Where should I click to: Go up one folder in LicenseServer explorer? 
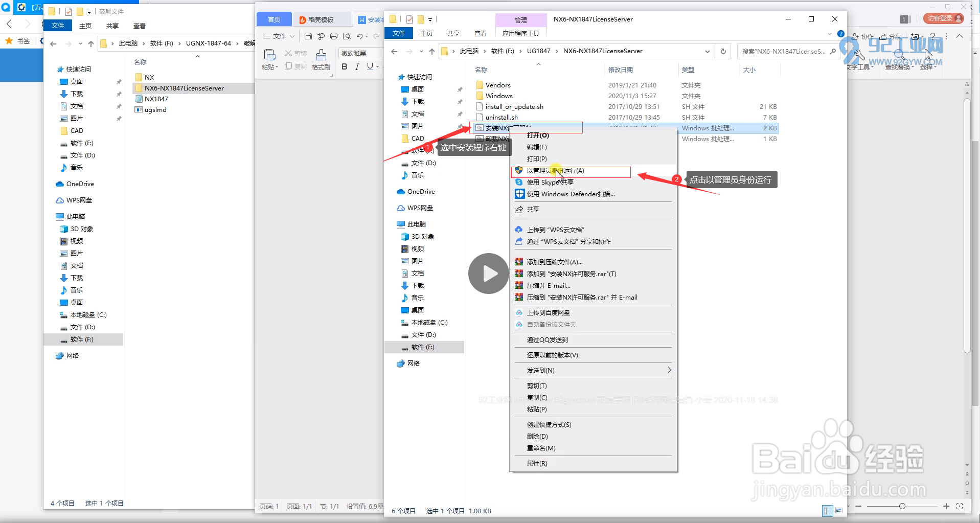coord(432,51)
